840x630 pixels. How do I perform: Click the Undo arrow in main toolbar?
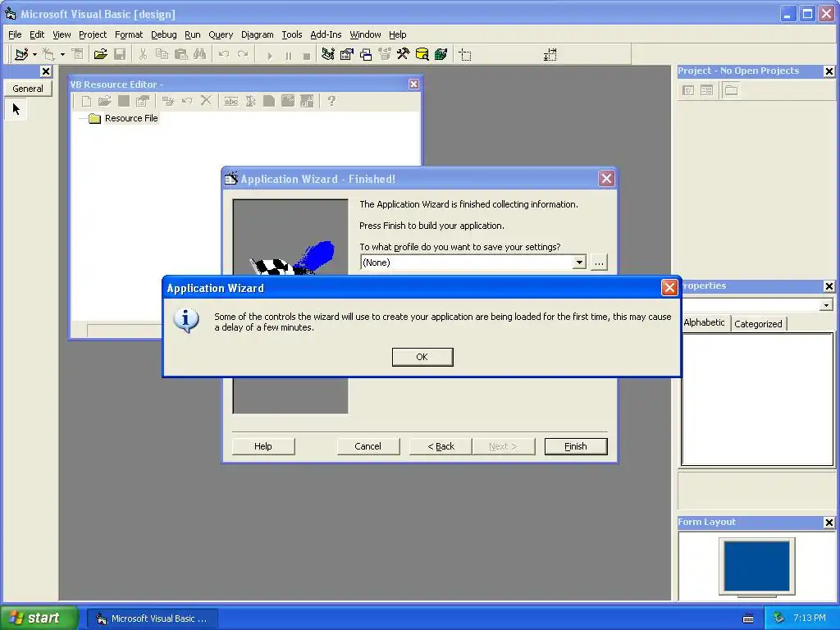(224, 54)
